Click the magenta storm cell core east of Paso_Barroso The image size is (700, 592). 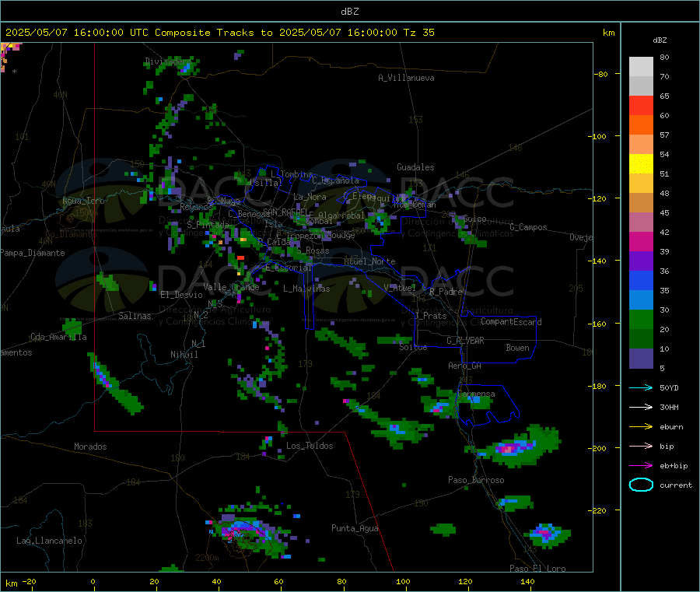coord(509,449)
